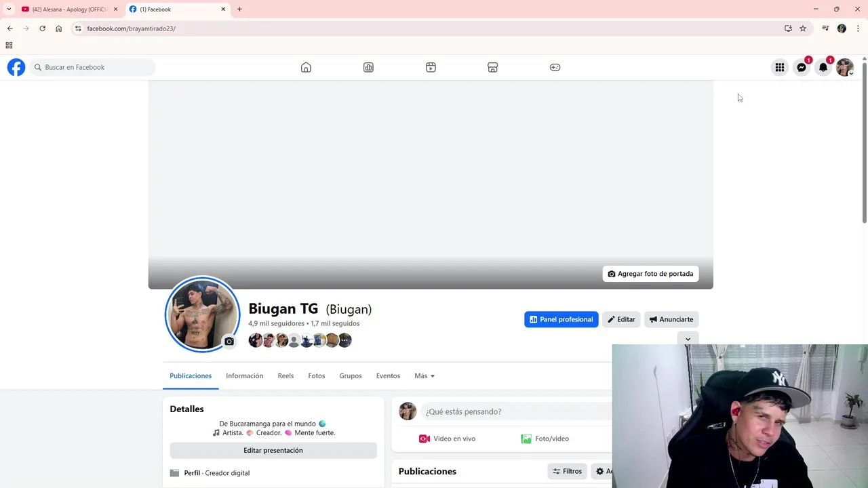Open the media control icon in the browser toolbar
This screenshot has height=488, width=868.
coord(825,28)
